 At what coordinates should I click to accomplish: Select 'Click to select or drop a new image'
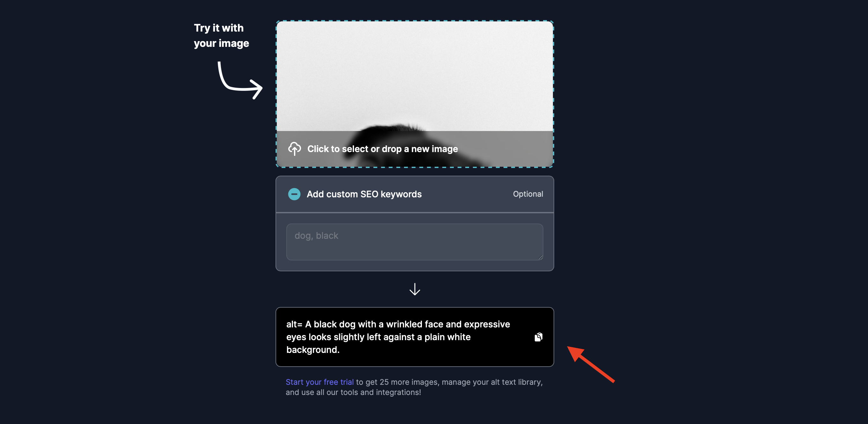coord(382,149)
